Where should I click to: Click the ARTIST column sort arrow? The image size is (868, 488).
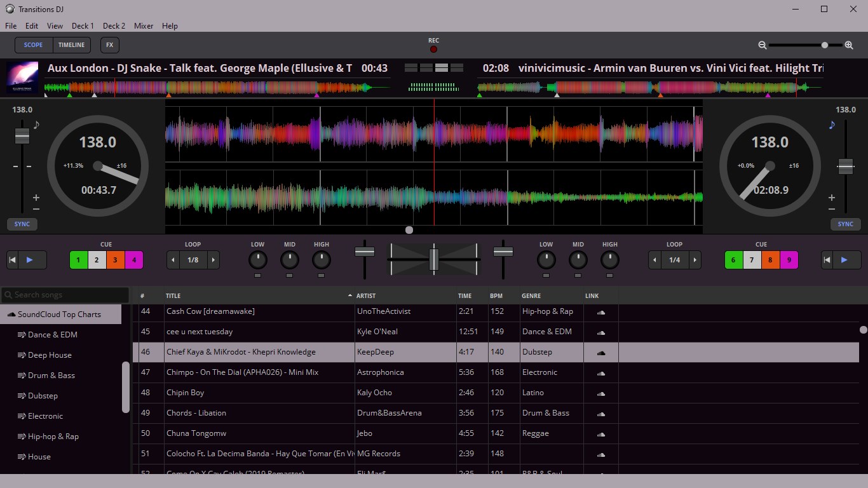[x=349, y=295]
